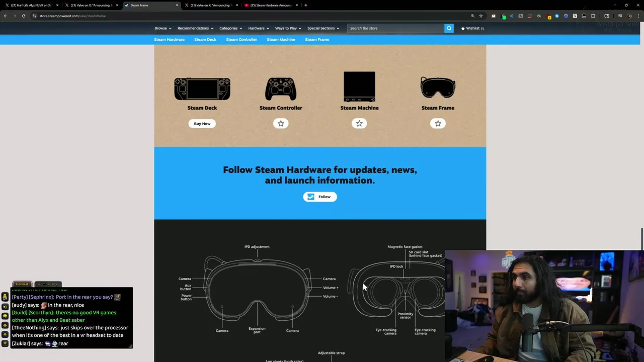Expand the Recommendations dropdown
Screen dimensions: 644x362
[x=195, y=28]
